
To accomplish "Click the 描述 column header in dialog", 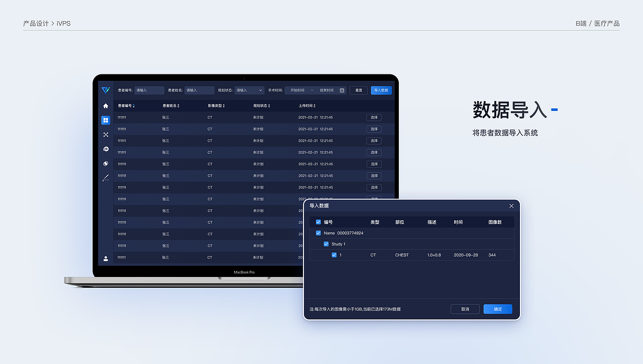I will point(432,222).
